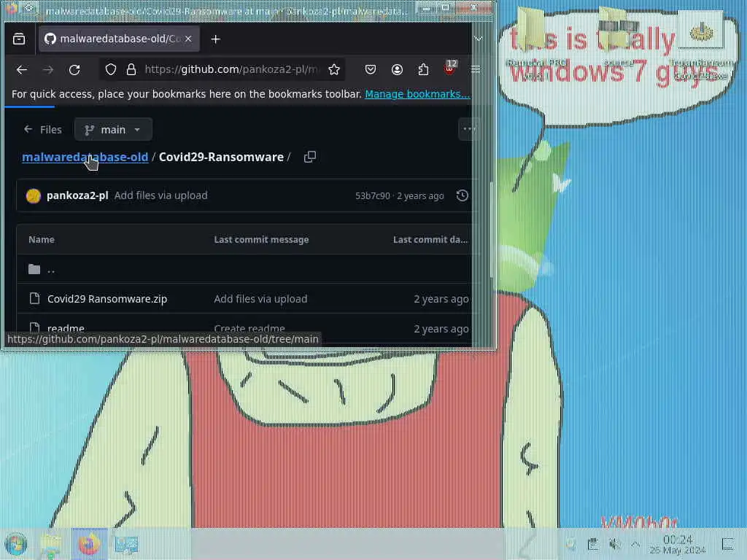This screenshot has height=560, width=747.
Task: Open Covid29 Ransomware.zip file
Action: (107, 299)
